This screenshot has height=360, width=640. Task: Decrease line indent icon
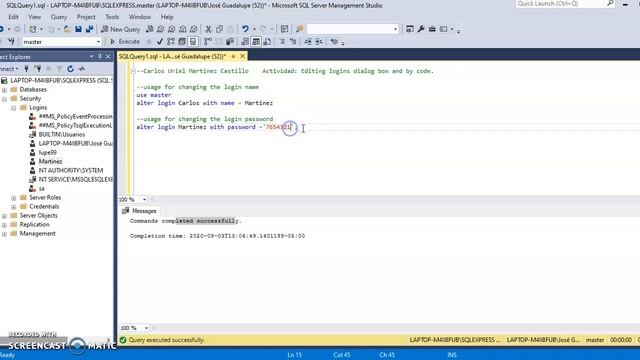point(308,42)
